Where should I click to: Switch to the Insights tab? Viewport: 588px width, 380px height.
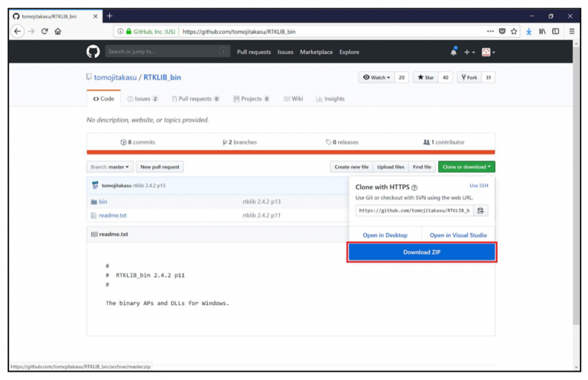330,99
